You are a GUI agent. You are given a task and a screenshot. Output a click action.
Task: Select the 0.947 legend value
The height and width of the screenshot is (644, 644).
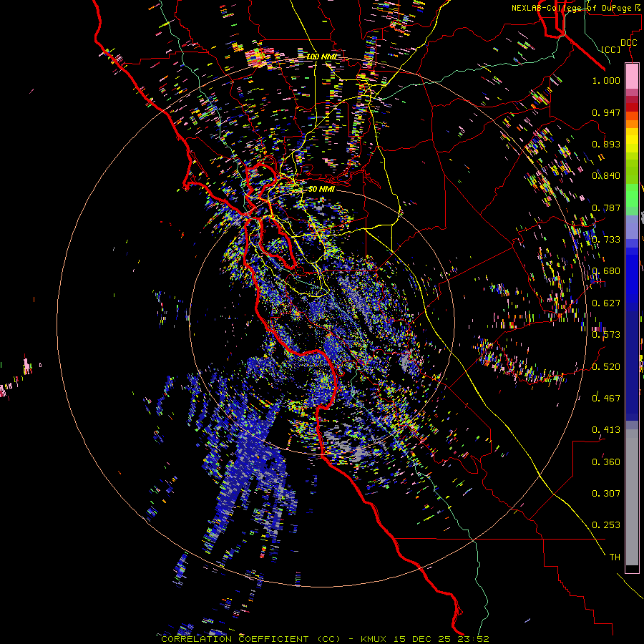tap(606, 112)
